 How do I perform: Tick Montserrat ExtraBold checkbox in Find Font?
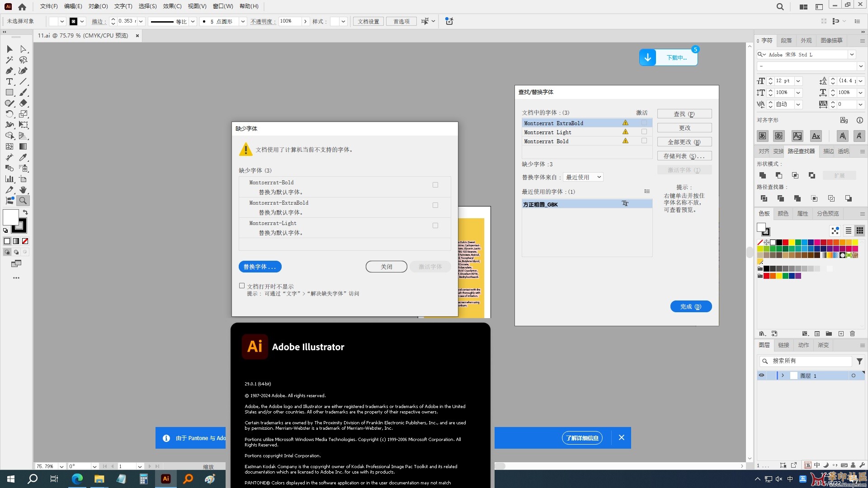pyautogui.click(x=644, y=122)
